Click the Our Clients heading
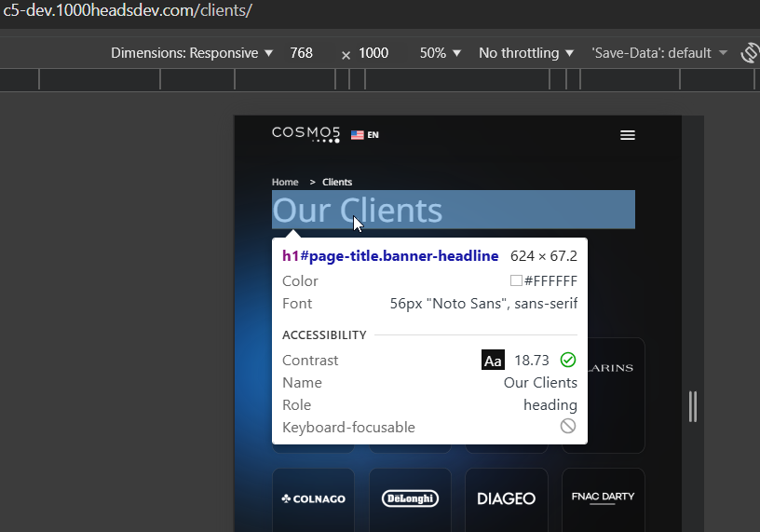 [x=454, y=210]
